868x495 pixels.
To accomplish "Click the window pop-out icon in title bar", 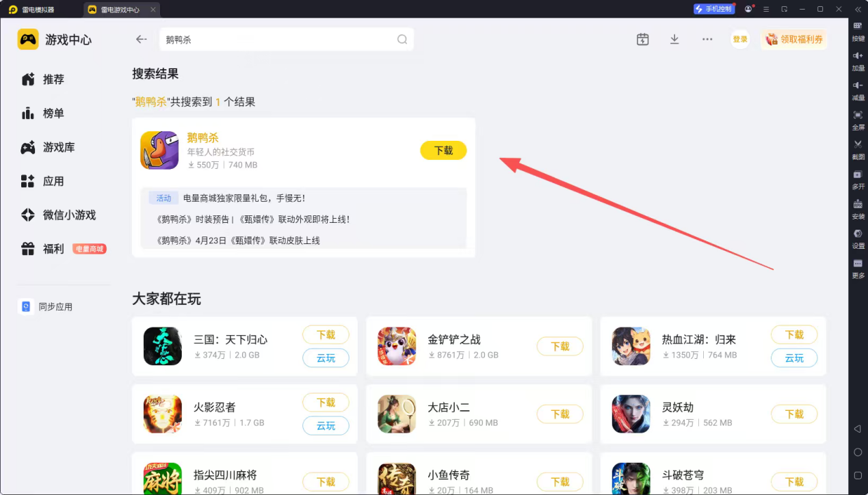I will pos(785,9).
